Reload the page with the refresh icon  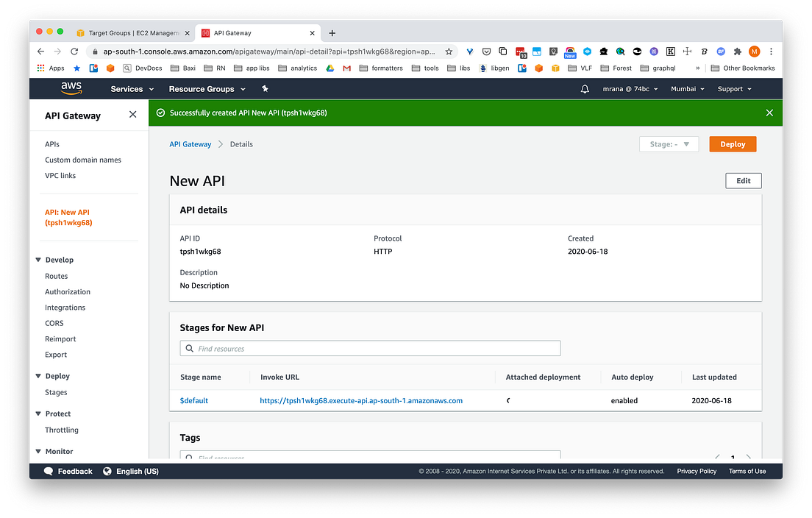point(74,52)
